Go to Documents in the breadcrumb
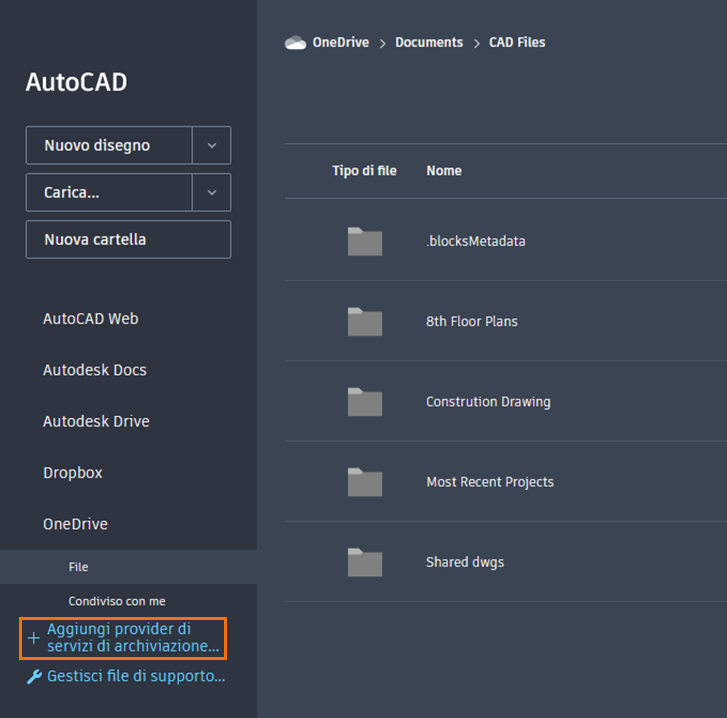Screen dimensions: 727x718 (429, 42)
